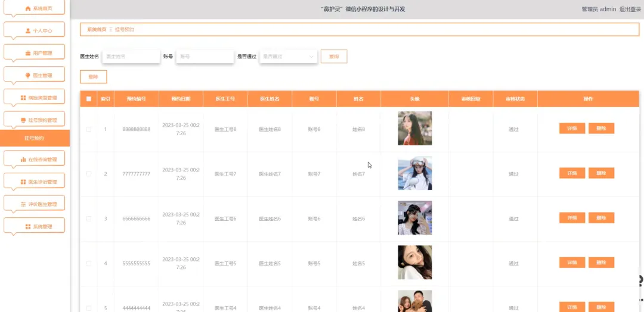The width and height of the screenshot is (644, 312).
Task: Click the 医生姓名7 cell
Action: point(270,174)
